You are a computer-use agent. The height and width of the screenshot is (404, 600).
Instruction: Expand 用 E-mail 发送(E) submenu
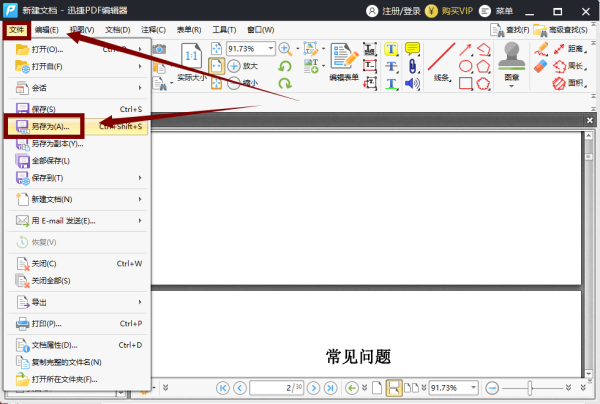point(77,221)
